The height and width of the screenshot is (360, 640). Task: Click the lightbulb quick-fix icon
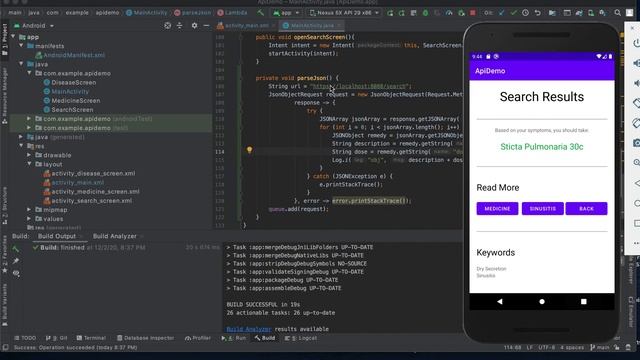[x=249, y=150]
